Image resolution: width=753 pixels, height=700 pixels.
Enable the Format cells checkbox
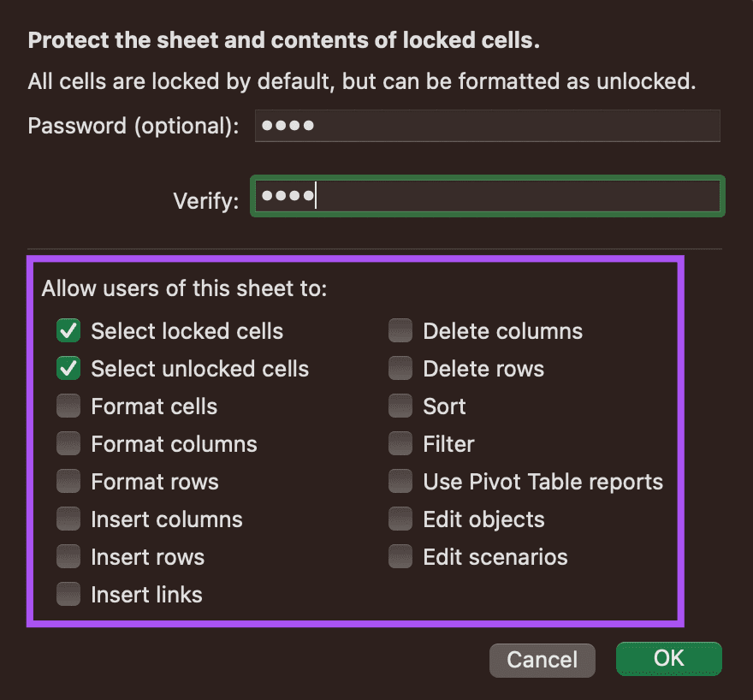click(68, 406)
